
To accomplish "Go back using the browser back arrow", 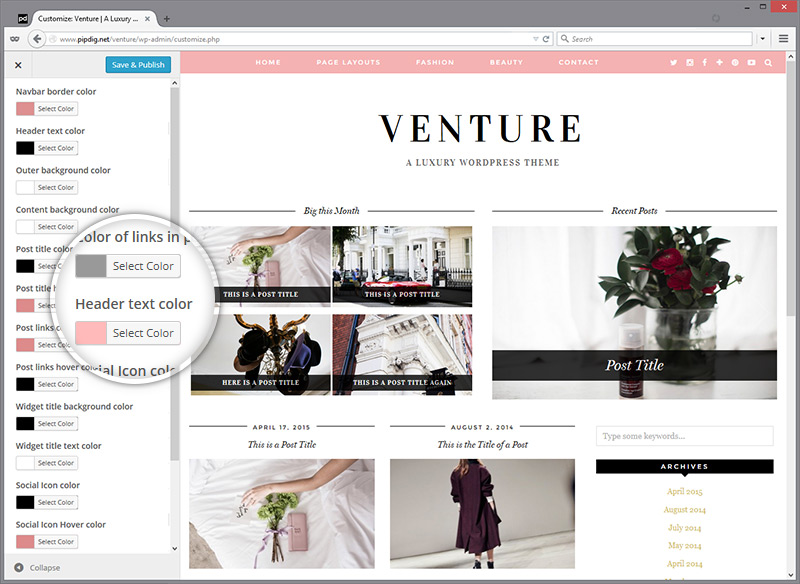I will pos(36,39).
